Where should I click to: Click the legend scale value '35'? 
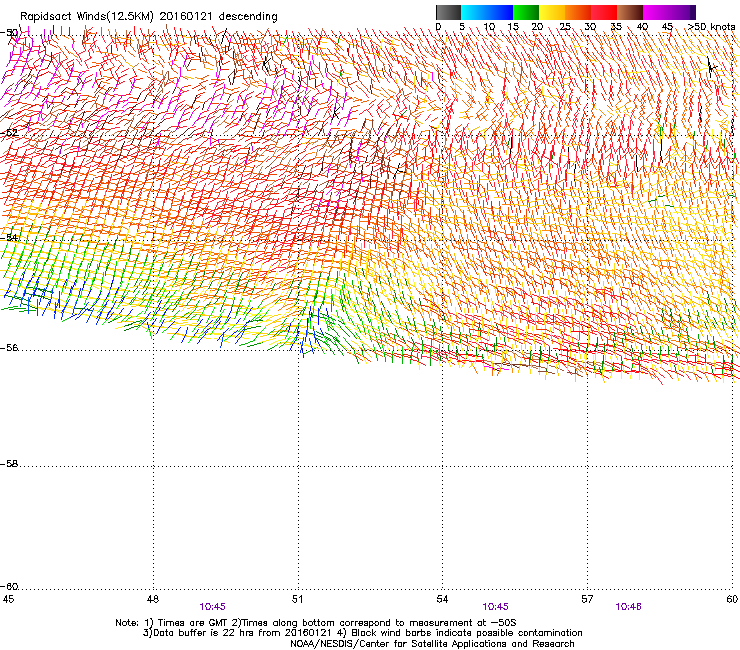tap(616, 27)
